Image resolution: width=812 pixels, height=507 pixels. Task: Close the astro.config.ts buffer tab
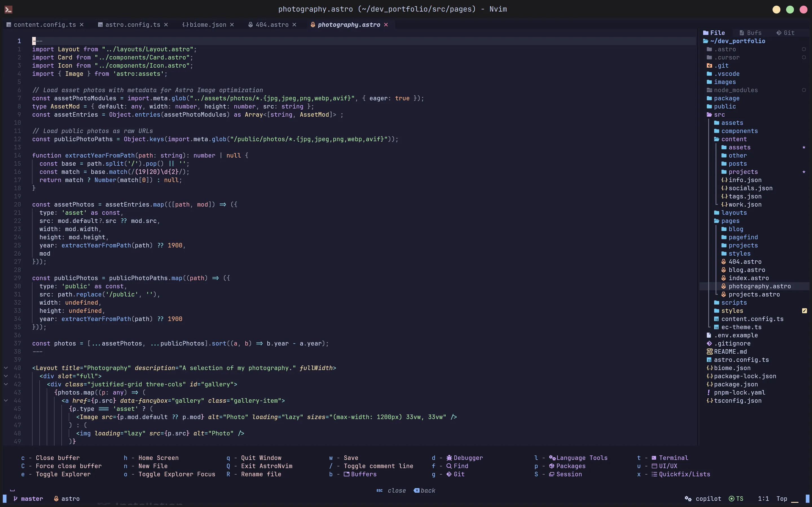[x=166, y=25]
